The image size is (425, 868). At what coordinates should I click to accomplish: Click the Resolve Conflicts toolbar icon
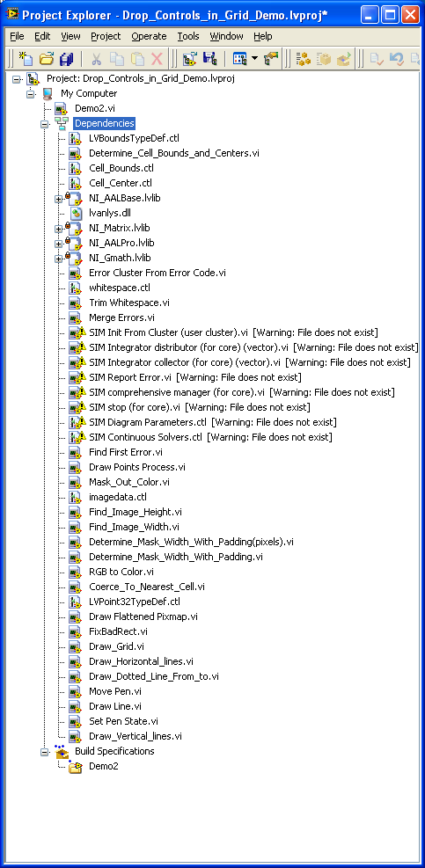(x=271, y=59)
